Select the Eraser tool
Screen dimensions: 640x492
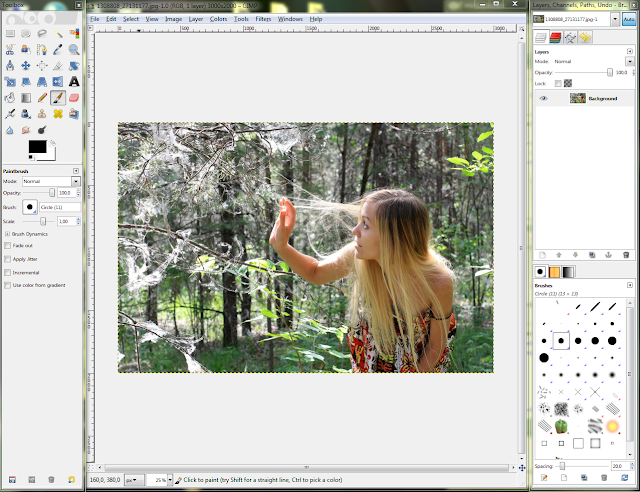click(74, 98)
